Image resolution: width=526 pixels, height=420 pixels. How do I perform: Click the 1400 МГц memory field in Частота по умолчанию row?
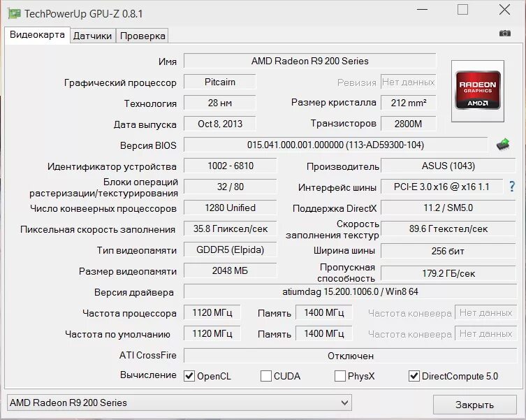(323, 333)
